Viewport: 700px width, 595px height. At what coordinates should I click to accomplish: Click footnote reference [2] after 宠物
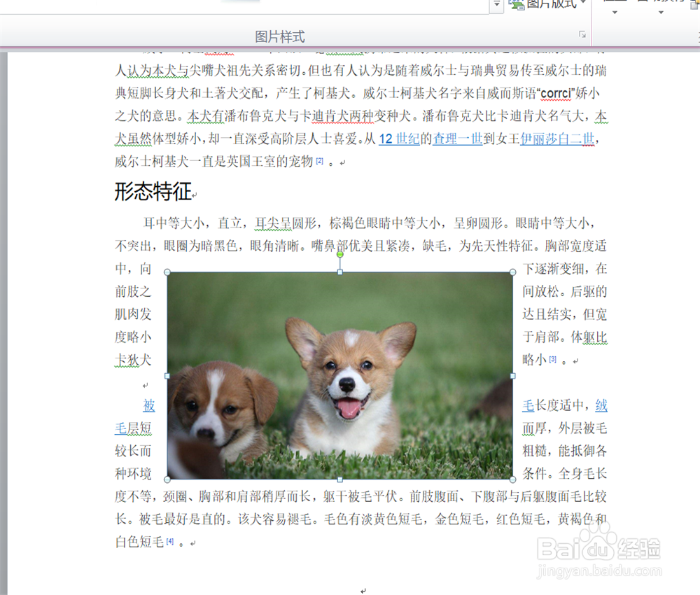pos(320,161)
